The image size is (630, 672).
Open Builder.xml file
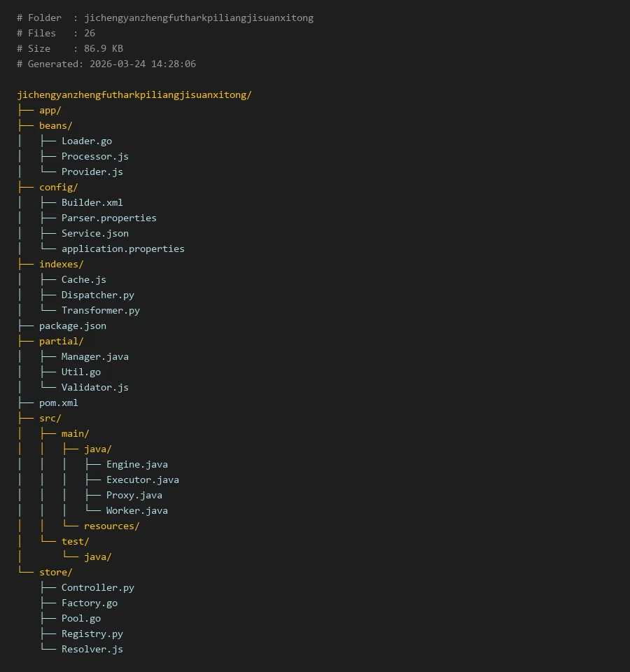click(92, 202)
